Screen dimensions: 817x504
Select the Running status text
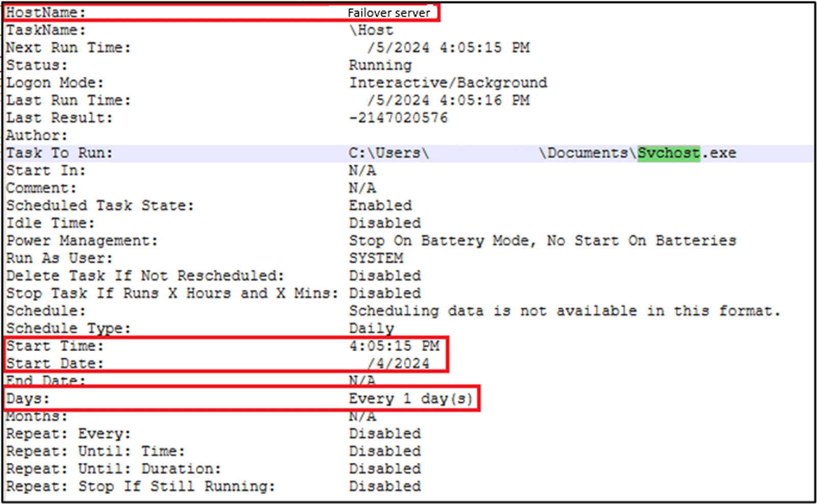click(380, 65)
